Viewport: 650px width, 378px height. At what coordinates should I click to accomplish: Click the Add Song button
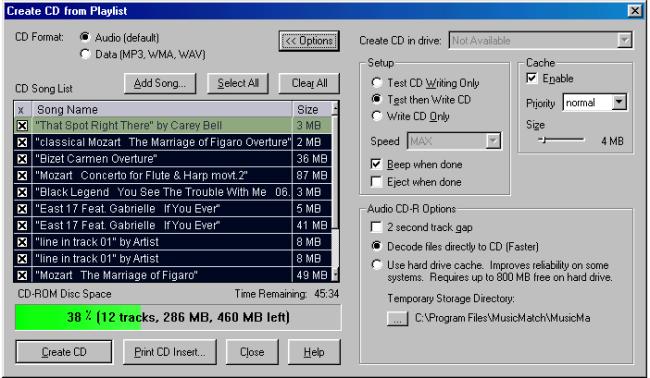coord(160,83)
